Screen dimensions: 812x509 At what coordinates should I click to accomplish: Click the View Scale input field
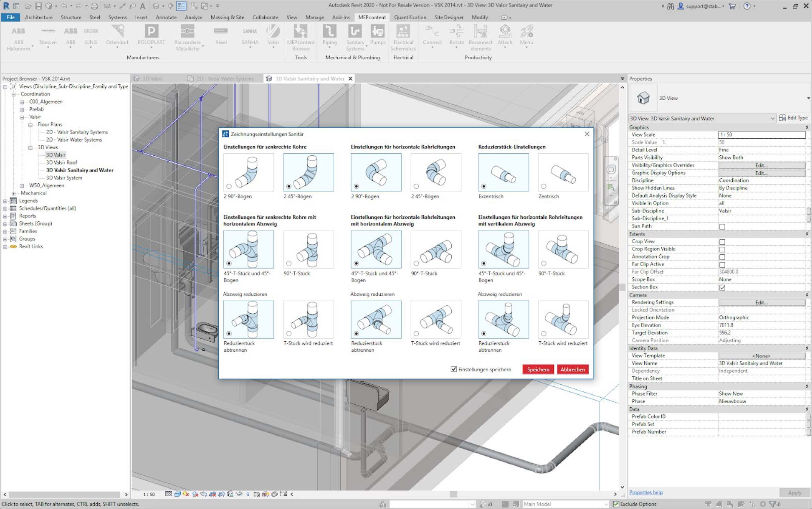pyautogui.click(x=761, y=135)
